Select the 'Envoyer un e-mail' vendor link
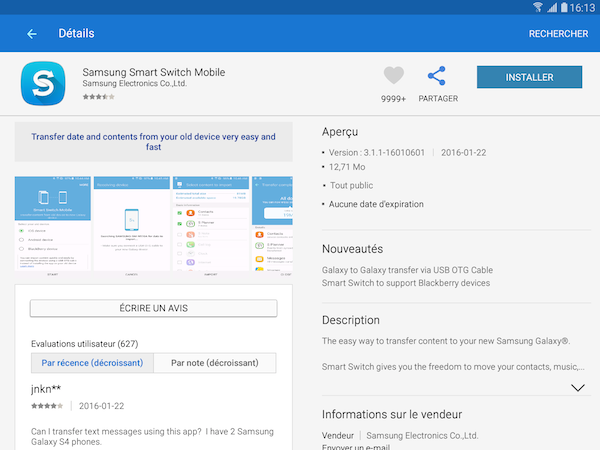600x450 pixels. coord(356,447)
